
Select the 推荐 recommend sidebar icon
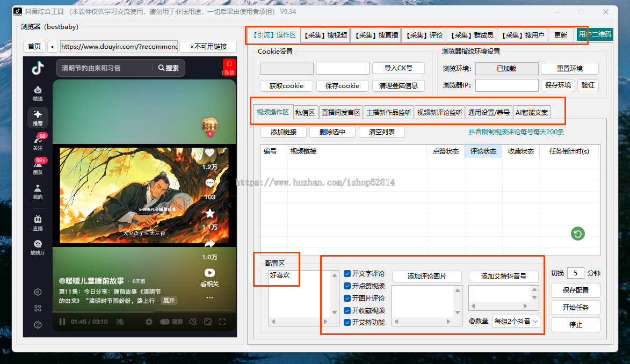tap(38, 118)
